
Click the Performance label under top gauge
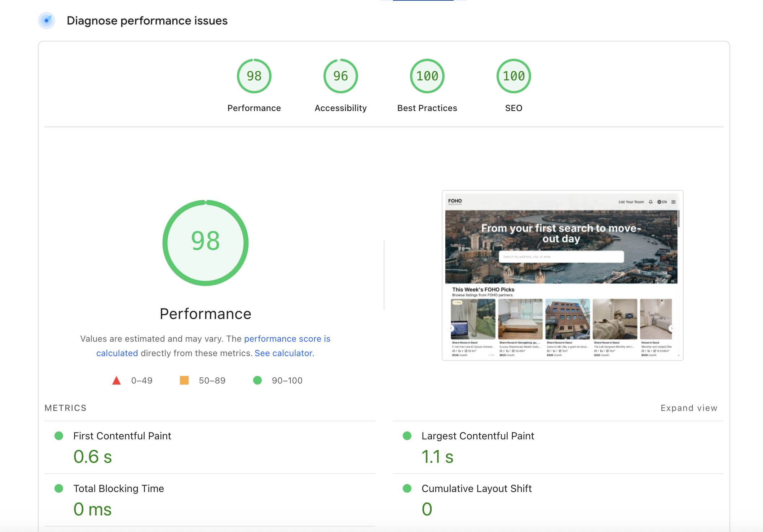(254, 108)
